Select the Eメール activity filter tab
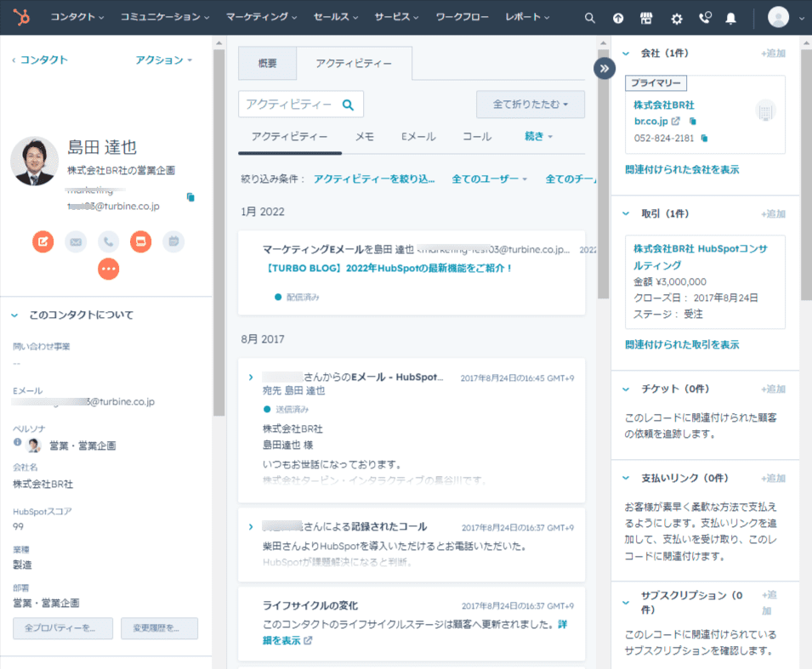The height and width of the screenshot is (669, 812). pos(418,137)
